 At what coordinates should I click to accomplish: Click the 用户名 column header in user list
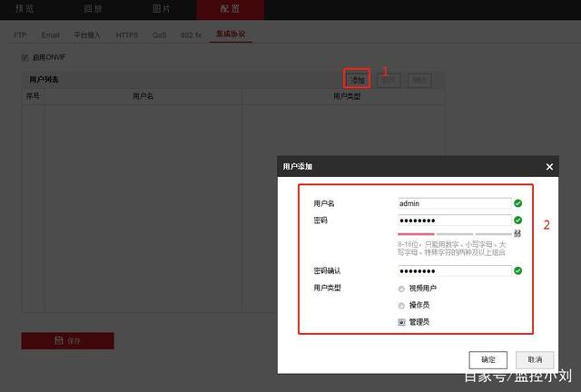tap(143, 96)
